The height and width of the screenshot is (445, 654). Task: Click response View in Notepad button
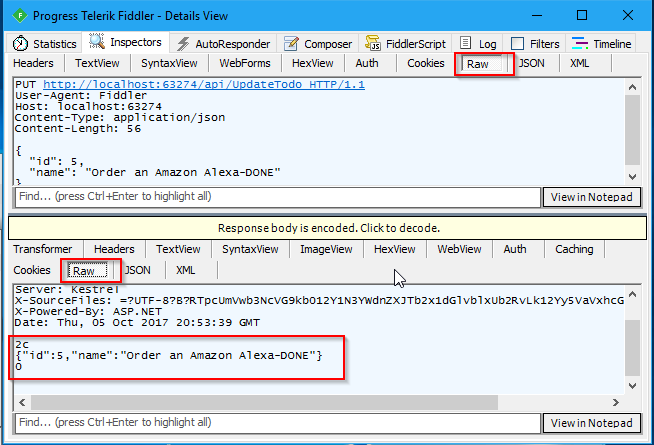[591, 423]
